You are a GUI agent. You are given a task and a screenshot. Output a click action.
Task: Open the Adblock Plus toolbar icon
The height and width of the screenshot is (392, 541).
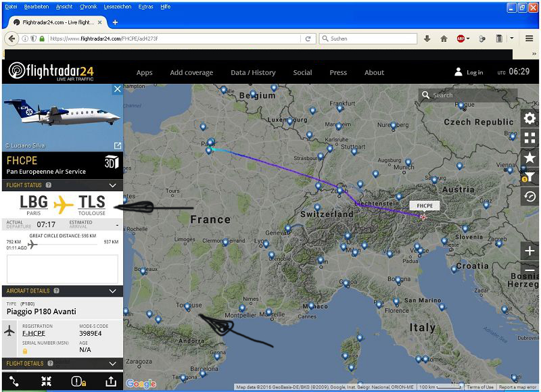tap(461, 39)
